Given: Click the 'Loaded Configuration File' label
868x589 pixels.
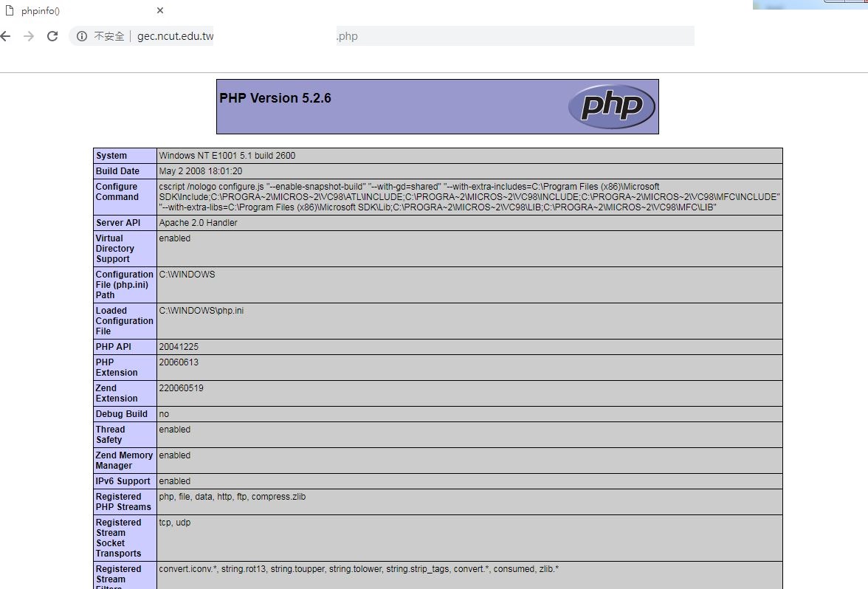Looking at the screenshot, I should point(124,321).
